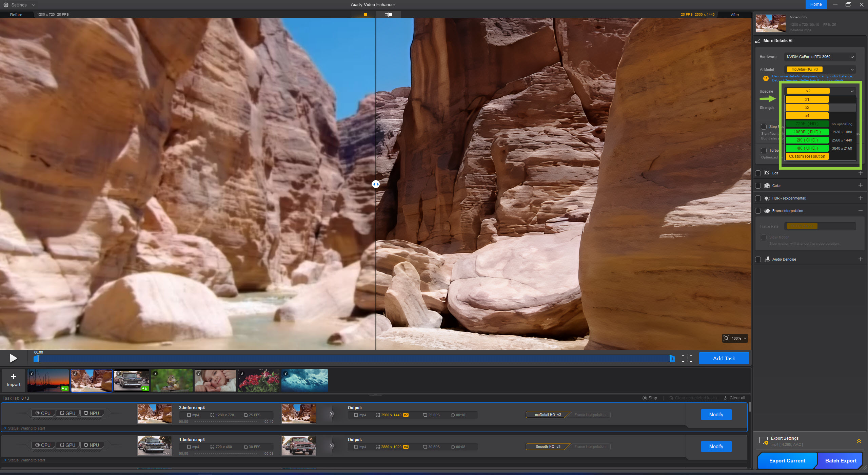Enable the Color adjustment checkbox
This screenshot has height=475, width=868.
[758, 186]
